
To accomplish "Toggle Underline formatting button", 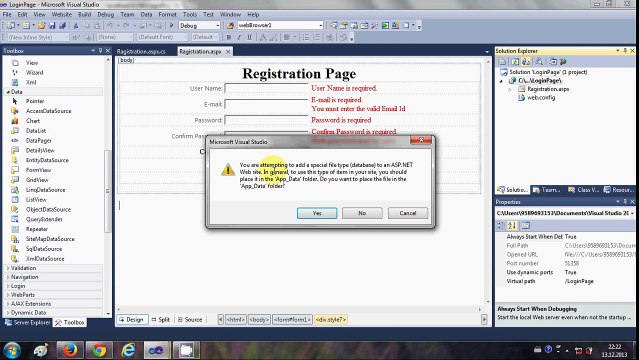I will [249, 37].
